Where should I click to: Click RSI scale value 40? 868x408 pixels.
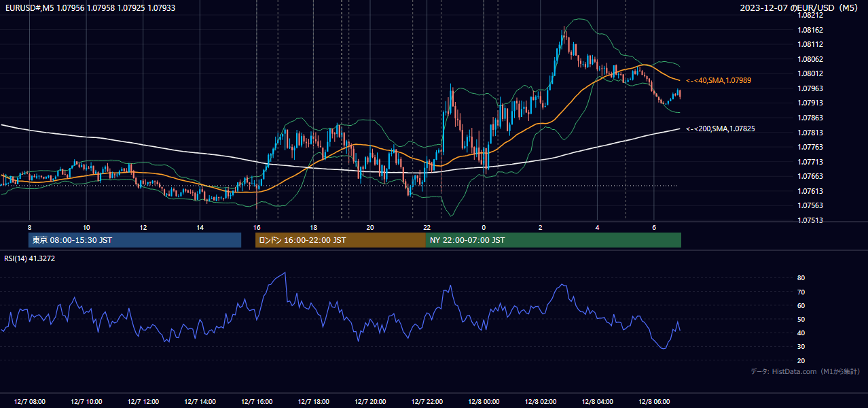(x=801, y=333)
